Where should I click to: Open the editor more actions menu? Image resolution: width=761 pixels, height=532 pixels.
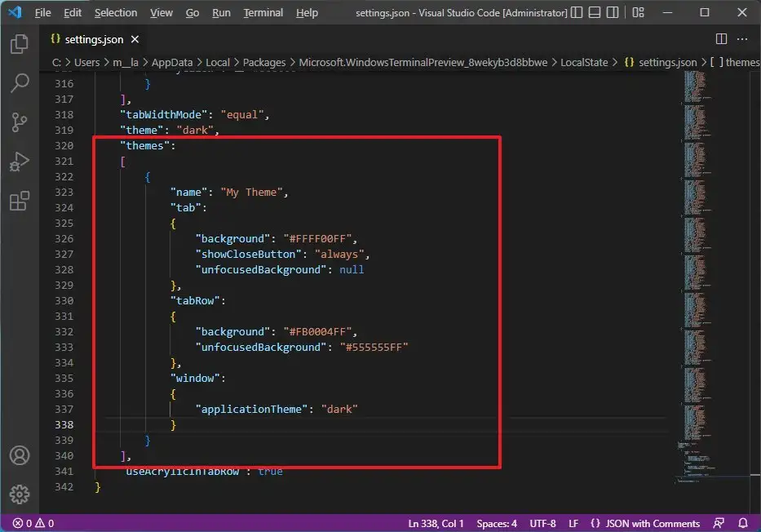(x=742, y=38)
